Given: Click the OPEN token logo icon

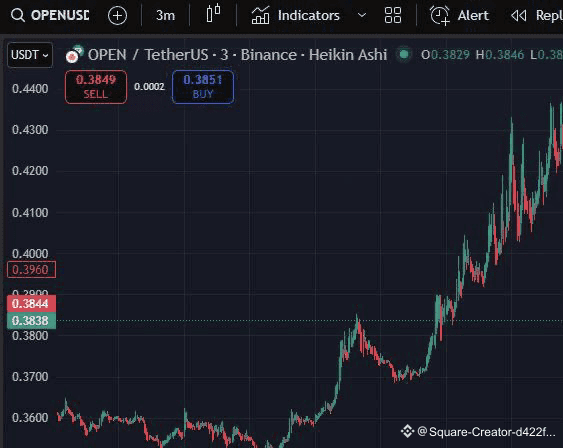Looking at the screenshot, I should pyautogui.click(x=74, y=55).
